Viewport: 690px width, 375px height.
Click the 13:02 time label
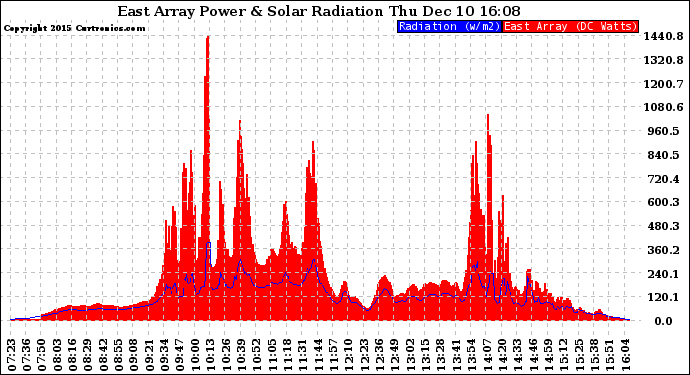(410, 355)
